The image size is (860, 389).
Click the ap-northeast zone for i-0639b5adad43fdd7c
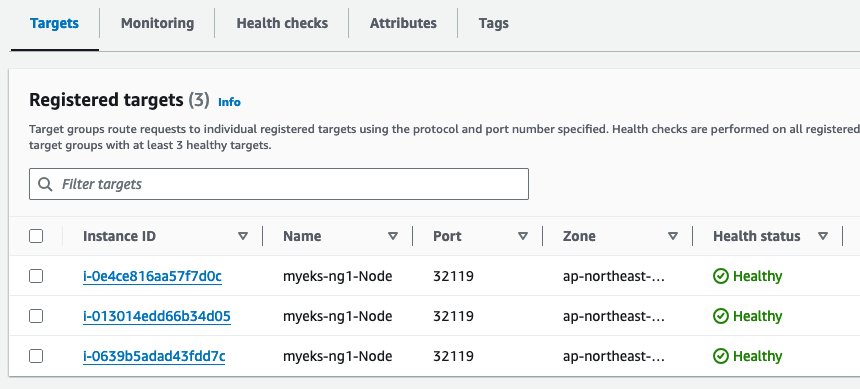[614, 356]
